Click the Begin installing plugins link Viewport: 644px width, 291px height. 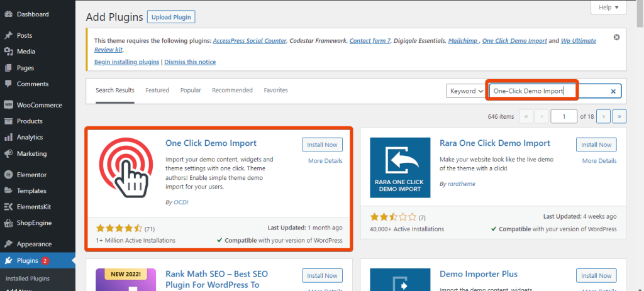pyautogui.click(x=126, y=62)
